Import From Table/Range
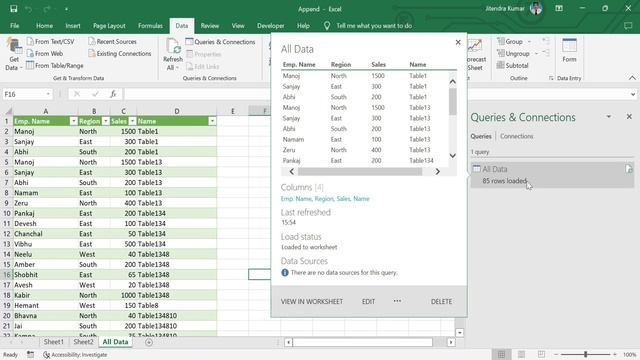 click(x=55, y=65)
